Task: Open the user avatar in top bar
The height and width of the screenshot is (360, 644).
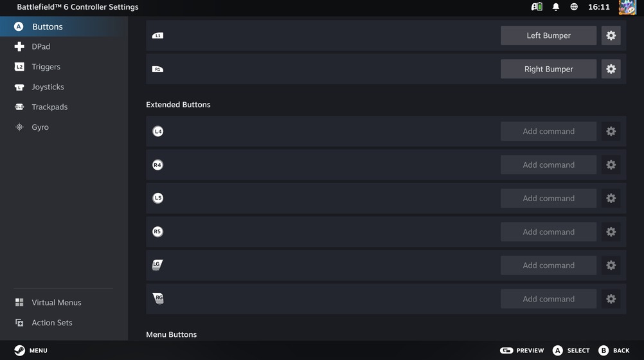Action: tap(627, 7)
